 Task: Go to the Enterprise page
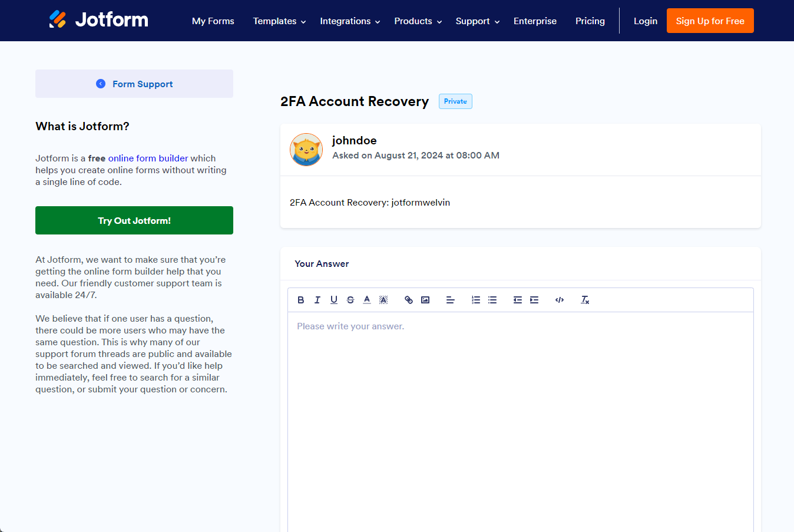(x=535, y=21)
